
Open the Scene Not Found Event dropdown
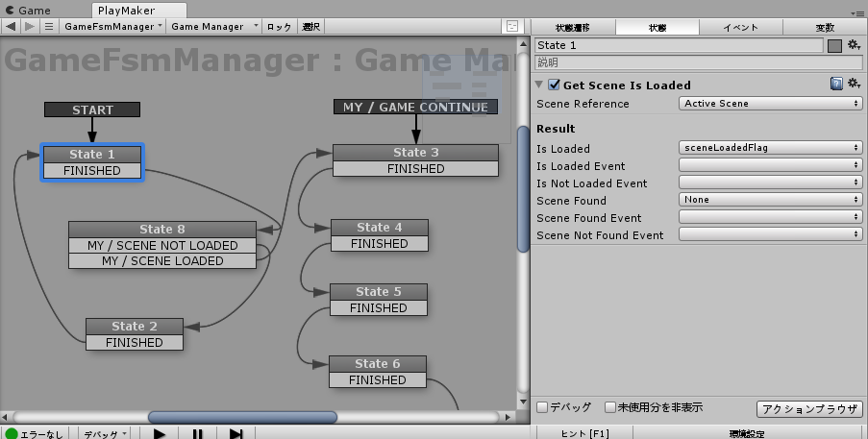click(x=771, y=234)
